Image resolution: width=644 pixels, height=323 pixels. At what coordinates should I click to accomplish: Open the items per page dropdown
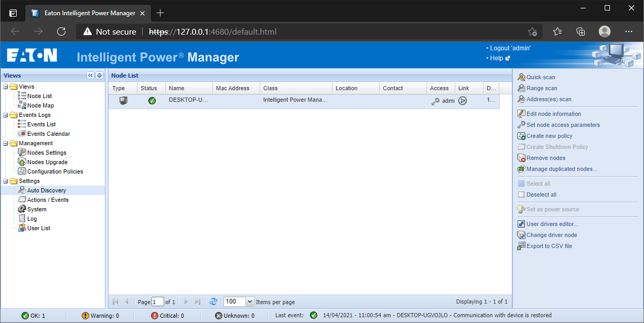250,302
